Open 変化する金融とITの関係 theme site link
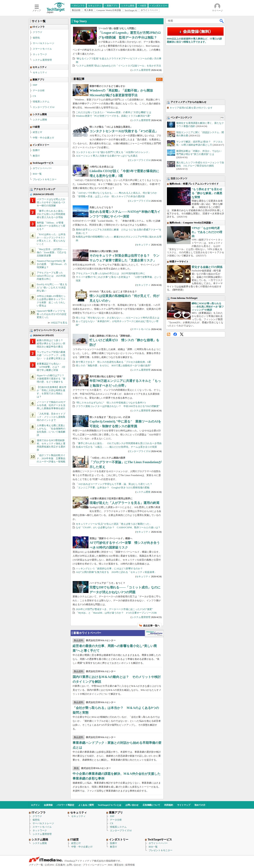Viewport: 254px width, 868px height. point(207,267)
